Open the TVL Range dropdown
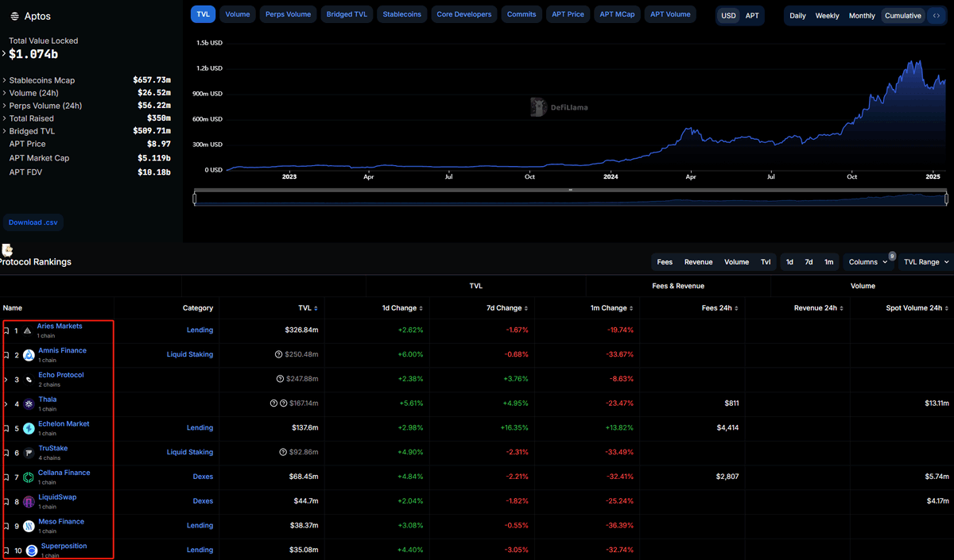The image size is (954, 560). [926, 262]
